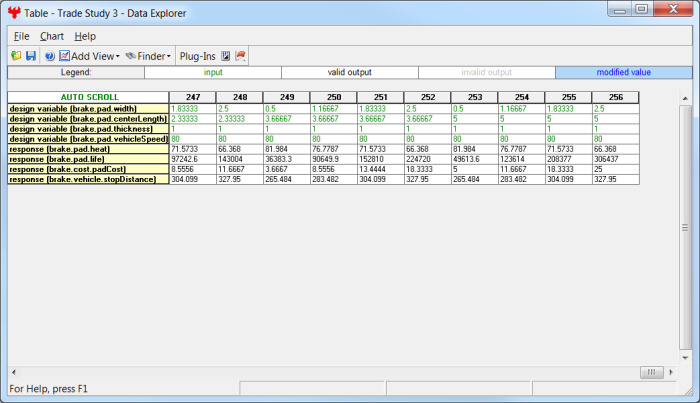Open help via blue question mark icon

point(49,56)
